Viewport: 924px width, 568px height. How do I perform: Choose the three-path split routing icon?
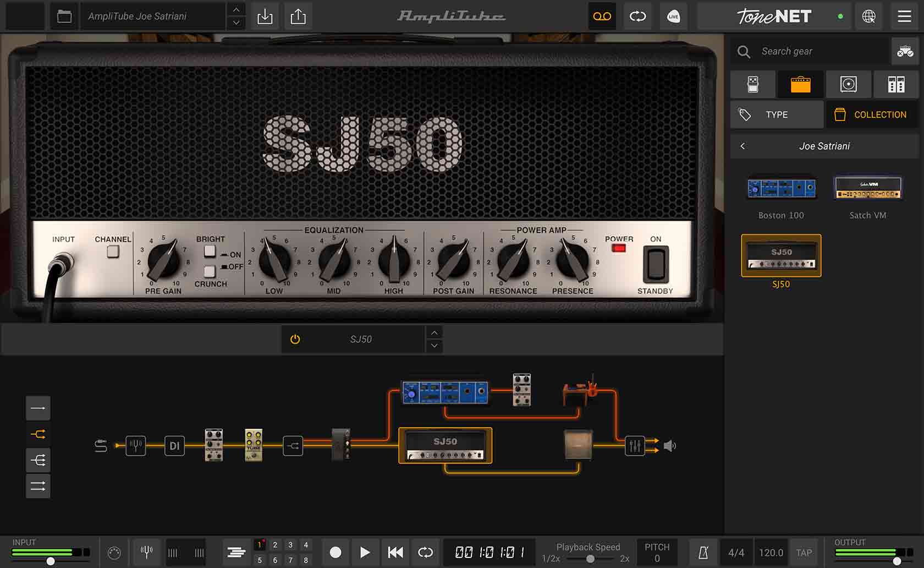(x=38, y=460)
